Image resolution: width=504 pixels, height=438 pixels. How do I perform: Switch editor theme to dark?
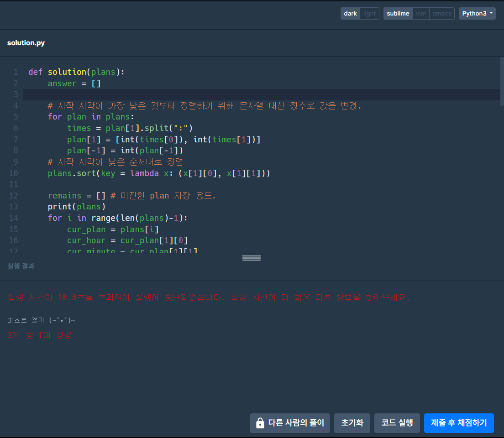click(350, 14)
